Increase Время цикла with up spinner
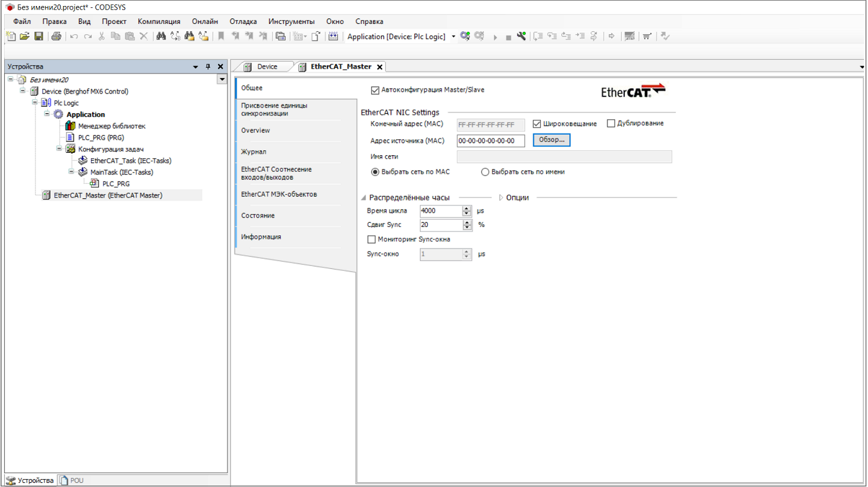Viewport: 868px width, 487px height. [x=467, y=208]
